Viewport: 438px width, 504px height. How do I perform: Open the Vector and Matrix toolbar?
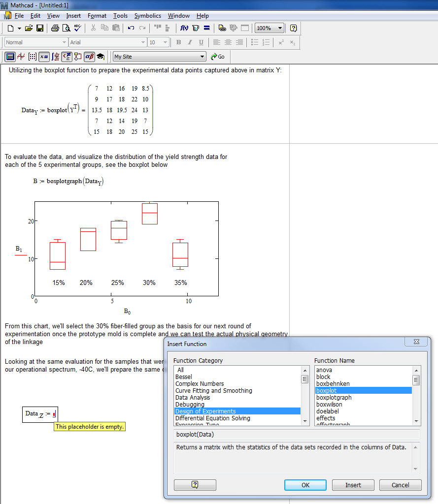(33, 57)
